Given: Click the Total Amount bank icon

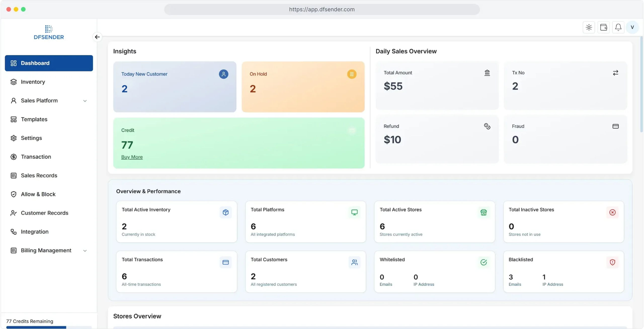Looking at the screenshot, I should click(487, 73).
